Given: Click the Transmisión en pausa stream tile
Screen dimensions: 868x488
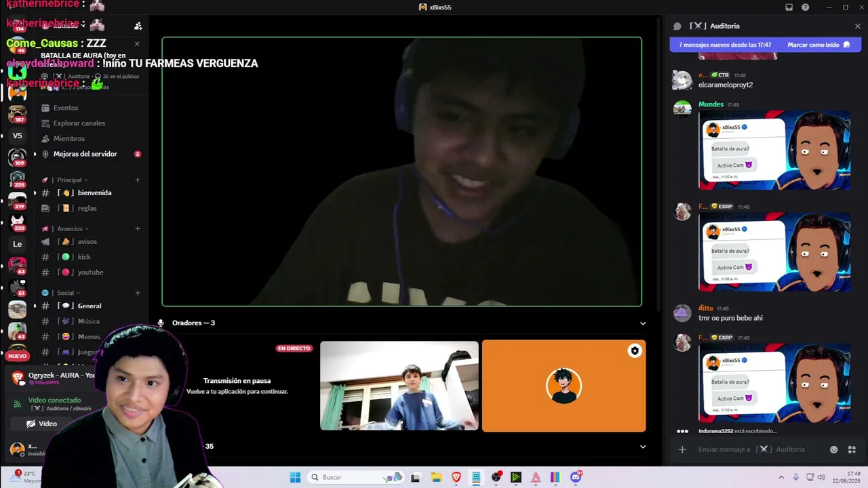Looking at the screenshot, I should tap(236, 386).
